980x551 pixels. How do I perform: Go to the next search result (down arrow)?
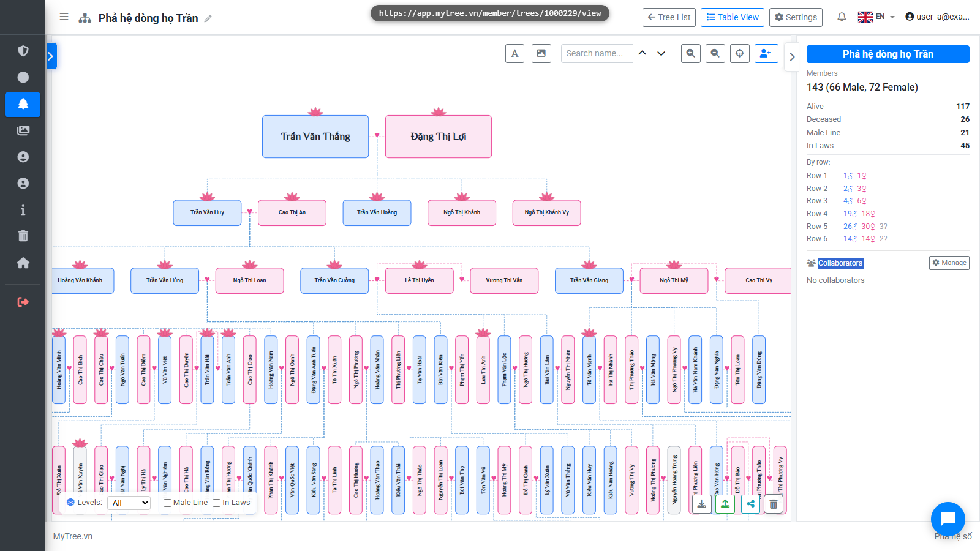[x=661, y=53]
